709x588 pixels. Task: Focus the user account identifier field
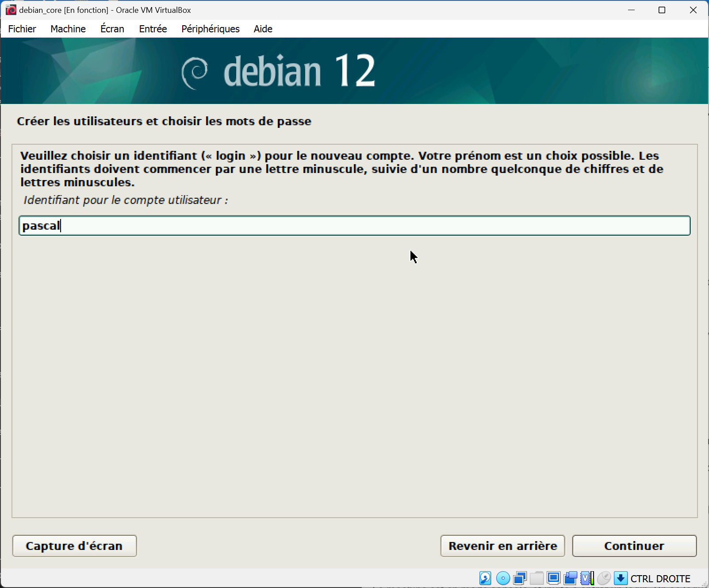pos(355,226)
